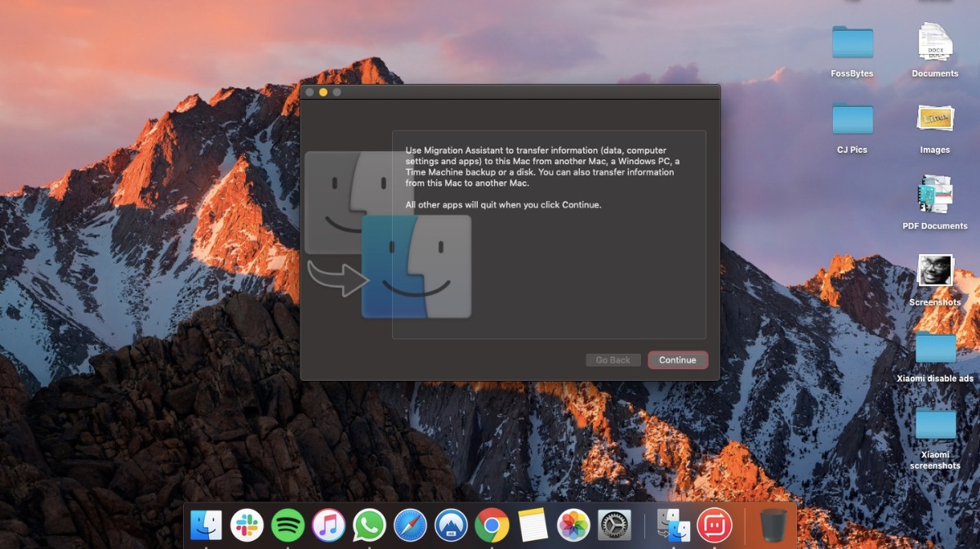
Task: Open the Trash in the dock
Action: click(x=773, y=524)
